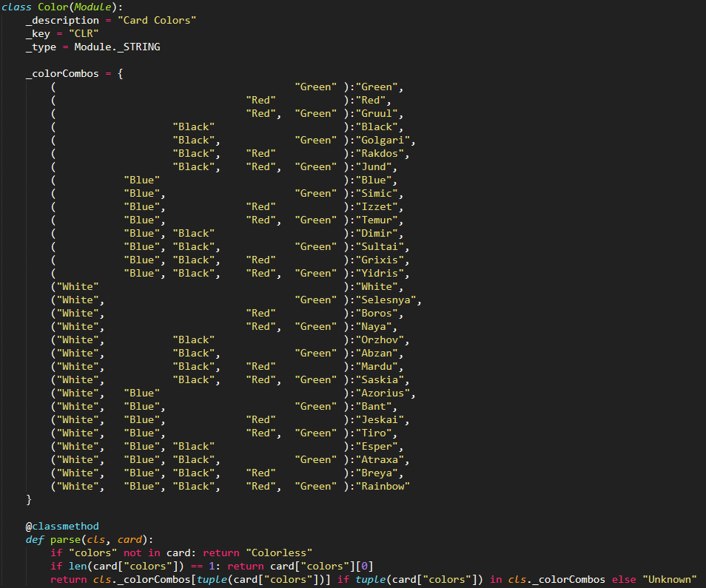Click the "Rainbow" value
Screen dimensions: 706x588
(383, 487)
